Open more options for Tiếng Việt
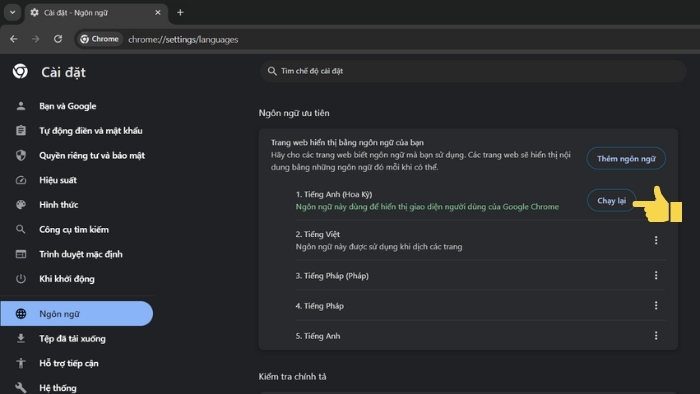The height and width of the screenshot is (394, 700). (x=656, y=240)
